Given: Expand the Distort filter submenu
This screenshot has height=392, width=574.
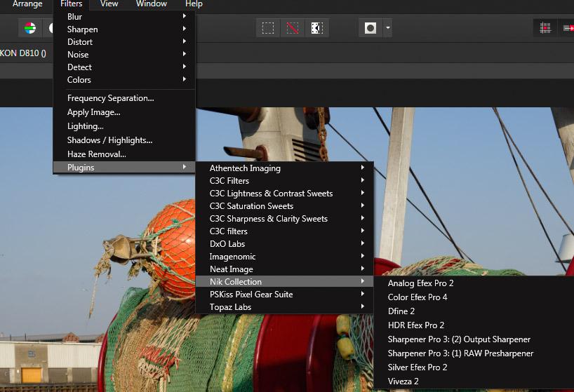Looking at the screenshot, I should (124, 41).
